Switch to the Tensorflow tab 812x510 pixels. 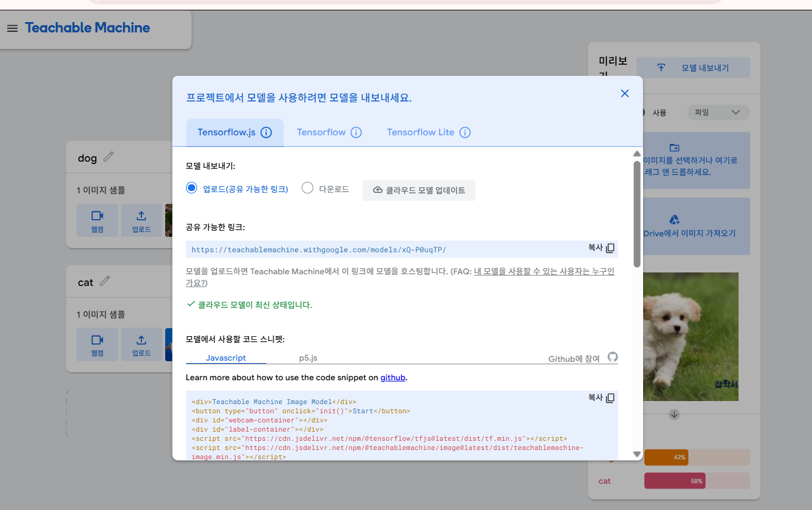[329, 132]
